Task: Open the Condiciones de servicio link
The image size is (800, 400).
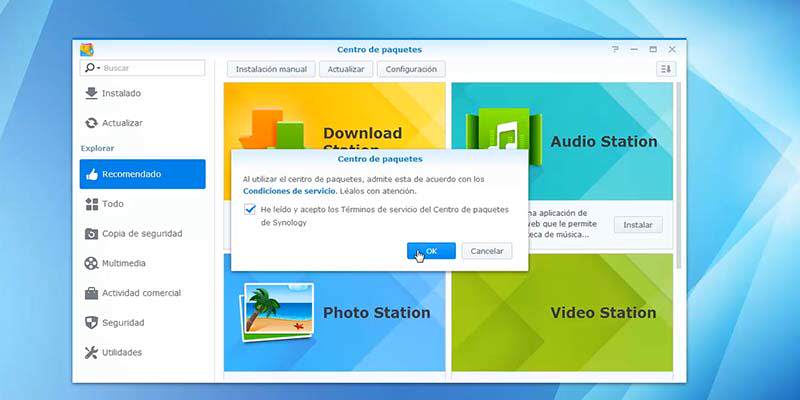Action: coord(289,191)
